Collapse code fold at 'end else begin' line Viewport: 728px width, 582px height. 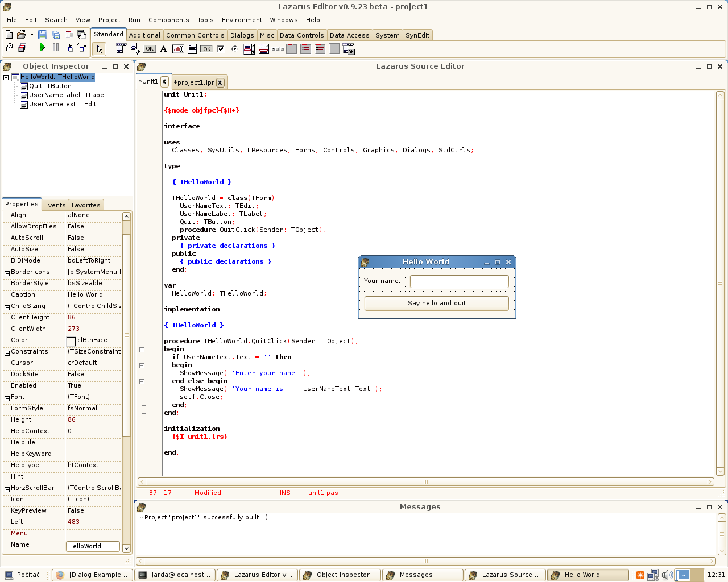click(142, 381)
